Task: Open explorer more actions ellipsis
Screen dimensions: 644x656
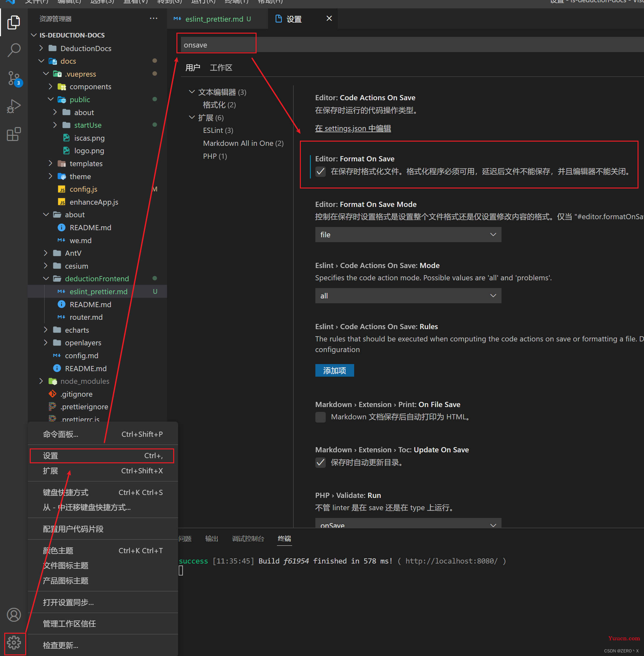Action: [153, 19]
